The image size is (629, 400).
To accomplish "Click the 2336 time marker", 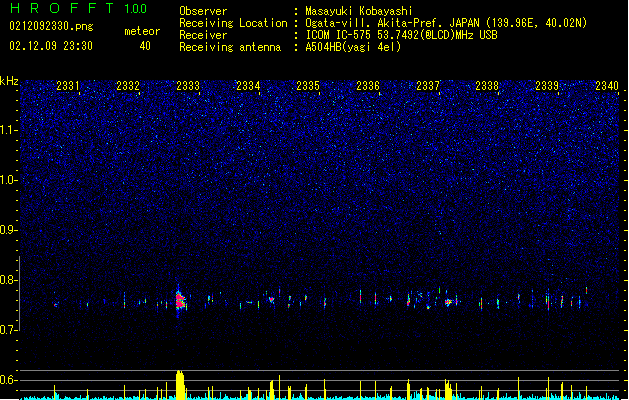I will (368, 86).
